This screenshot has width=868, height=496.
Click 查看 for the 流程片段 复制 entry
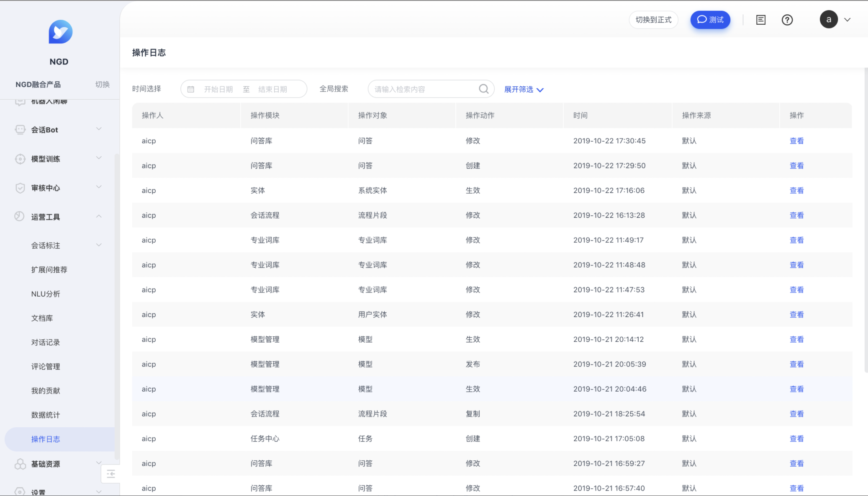796,414
